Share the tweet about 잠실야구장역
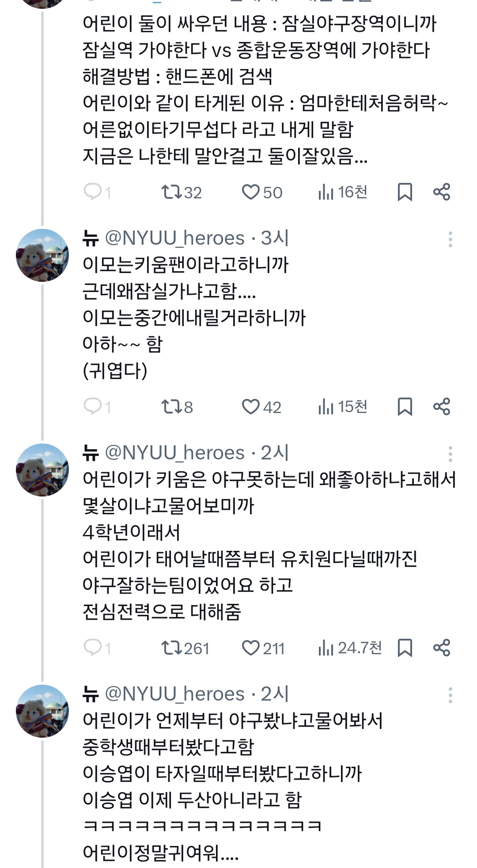This screenshot has height=868, width=477. point(441,192)
